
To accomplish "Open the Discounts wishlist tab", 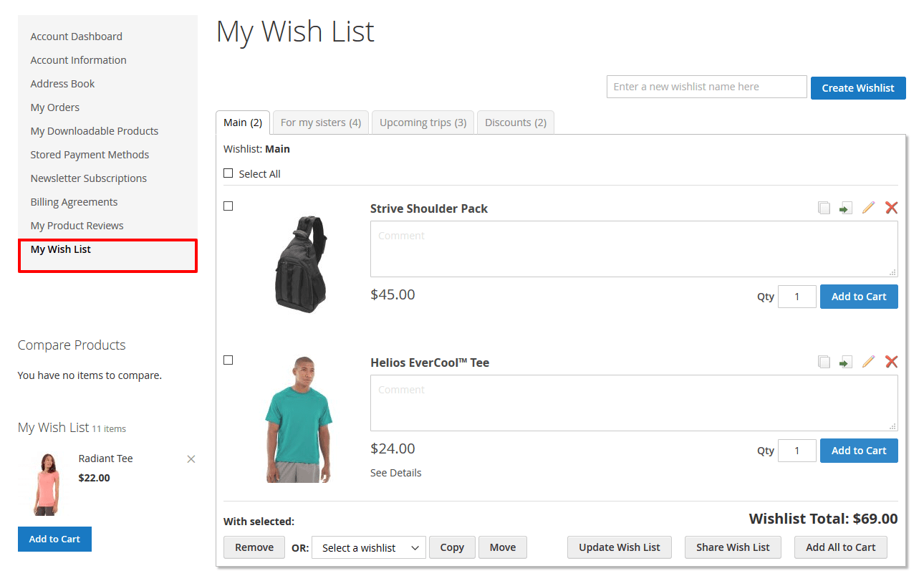I will 515,122.
